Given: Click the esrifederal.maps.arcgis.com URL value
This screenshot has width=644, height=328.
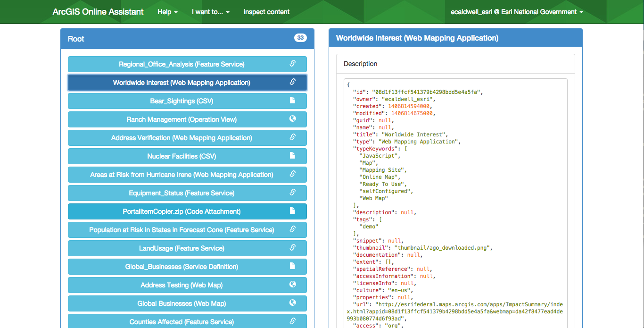Looking at the screenshot, I should click(x=455, y=311).
